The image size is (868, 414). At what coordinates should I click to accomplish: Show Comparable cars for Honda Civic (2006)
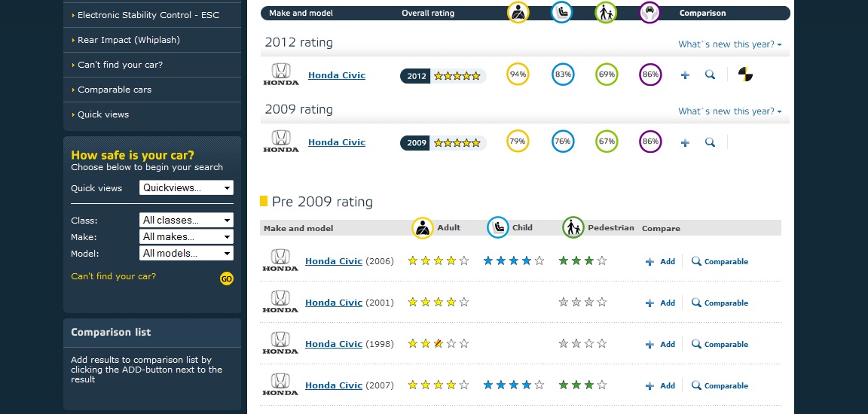click(720, 261)
